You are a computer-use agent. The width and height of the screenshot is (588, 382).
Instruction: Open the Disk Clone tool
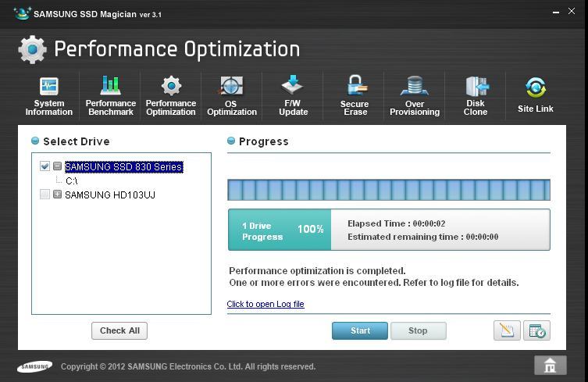tap(476, 95)
